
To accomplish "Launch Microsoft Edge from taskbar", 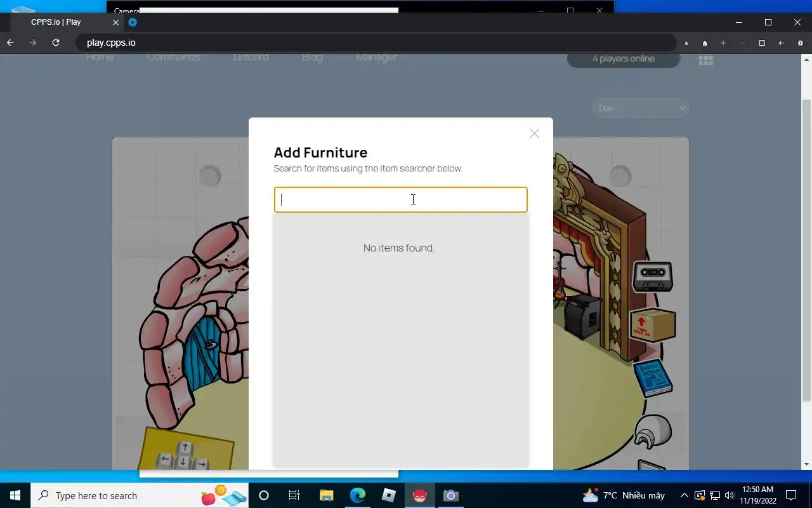I will click(358, 495).
